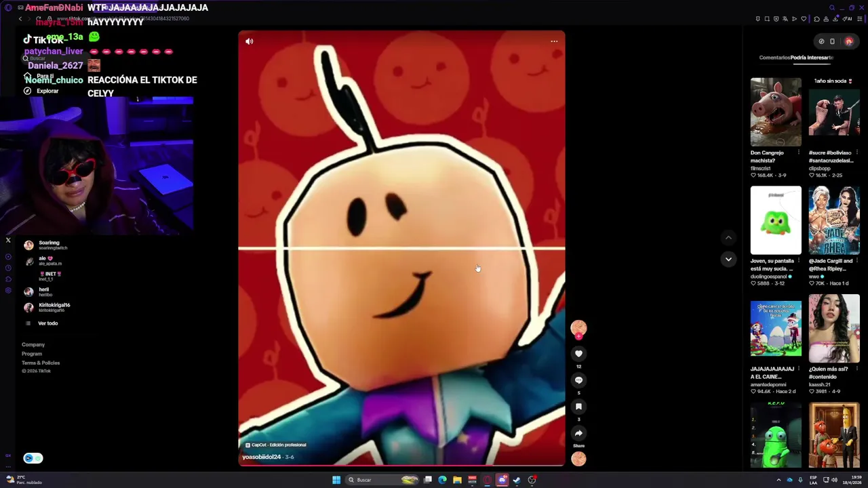Open Jade Cargill and Rhea Ripley thumbnail
The image size is (868, 488).
pyautogui.click(x=834, y=220)
